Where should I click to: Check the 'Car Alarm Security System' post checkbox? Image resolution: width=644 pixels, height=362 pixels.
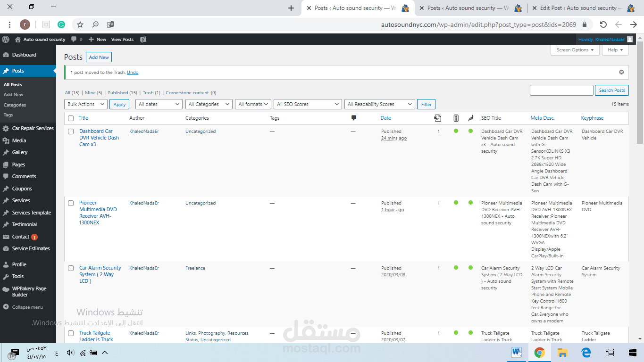pos(71,268)
